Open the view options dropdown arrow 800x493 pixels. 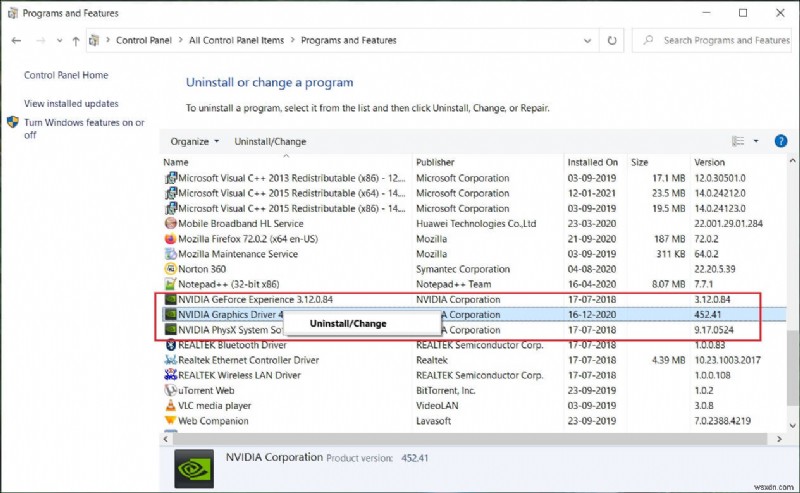(x=756, y=141)
